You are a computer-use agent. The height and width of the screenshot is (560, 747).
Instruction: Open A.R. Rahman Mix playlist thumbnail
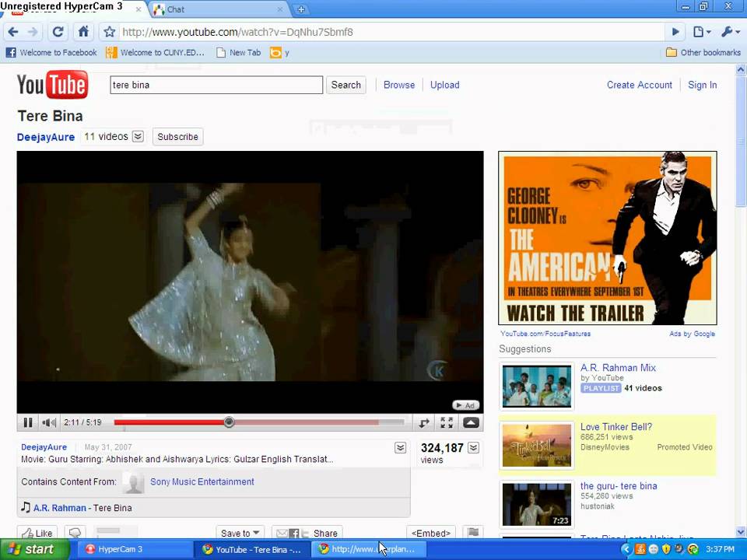[537, 387]
